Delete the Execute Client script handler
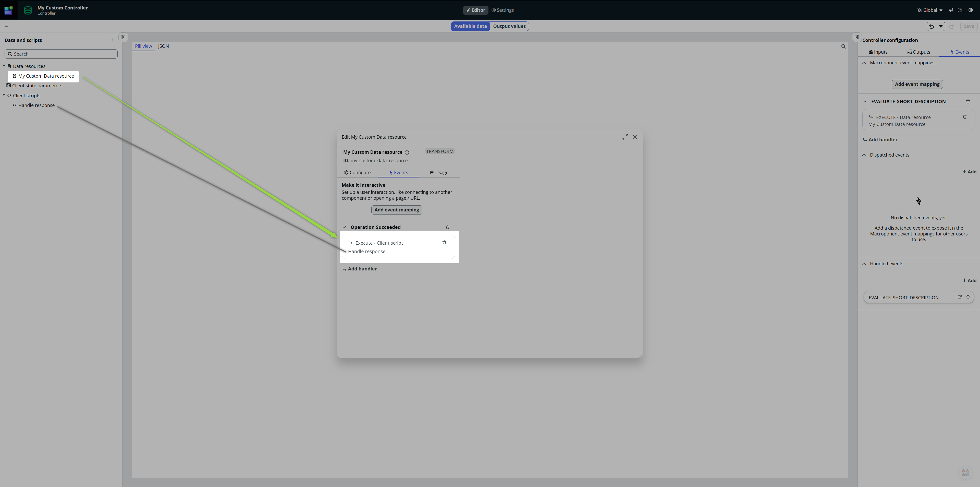Viewport: 980px width, 487px height. tap(444, 243)
